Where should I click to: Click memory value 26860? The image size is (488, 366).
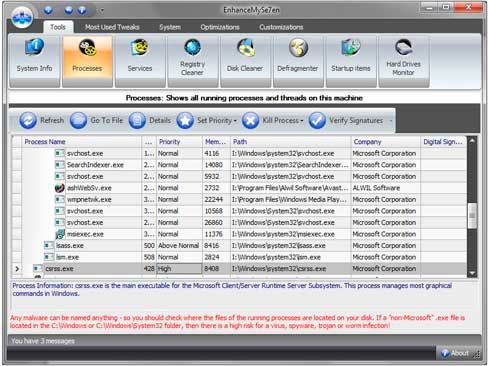pyautogui.click(x=214, y=223)
